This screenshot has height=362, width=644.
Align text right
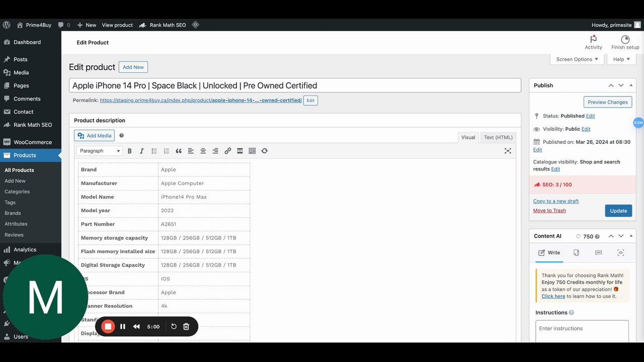(215, 151)
